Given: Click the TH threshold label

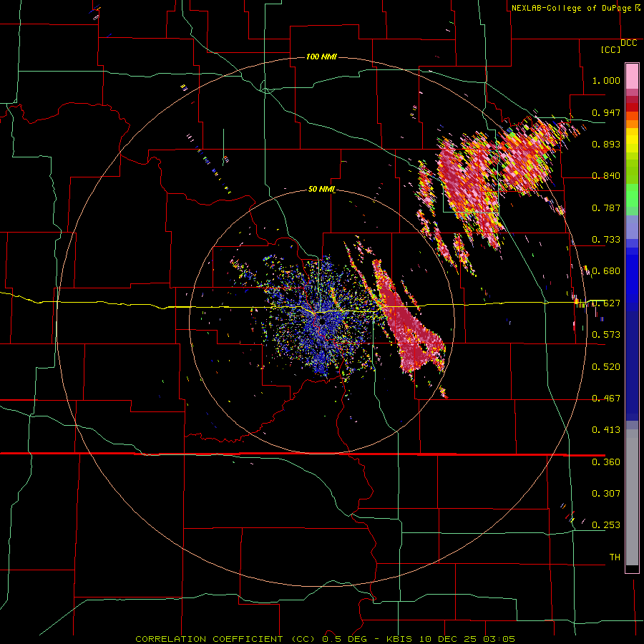Looking at the screenshot, I should coord(615,557).
